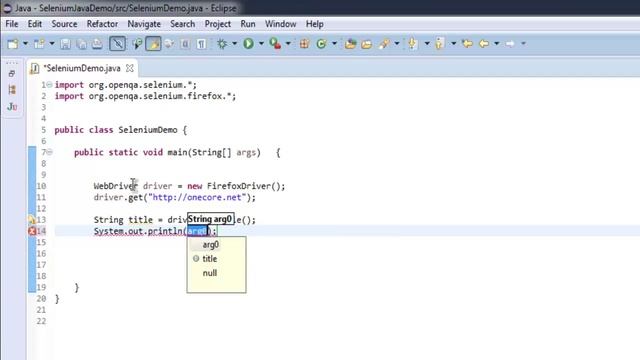
Task: Toggle the Skip All Breakpoints button
Action: pos(118,44)
